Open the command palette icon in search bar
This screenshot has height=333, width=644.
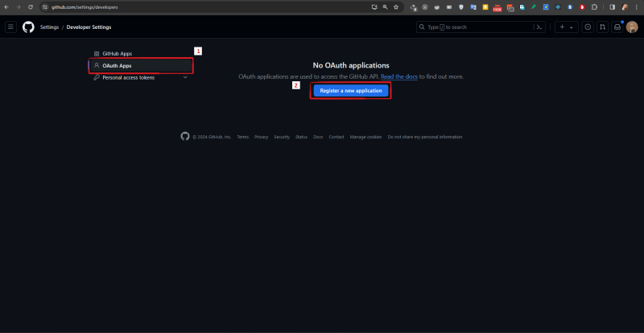click(x=539, y=27)
